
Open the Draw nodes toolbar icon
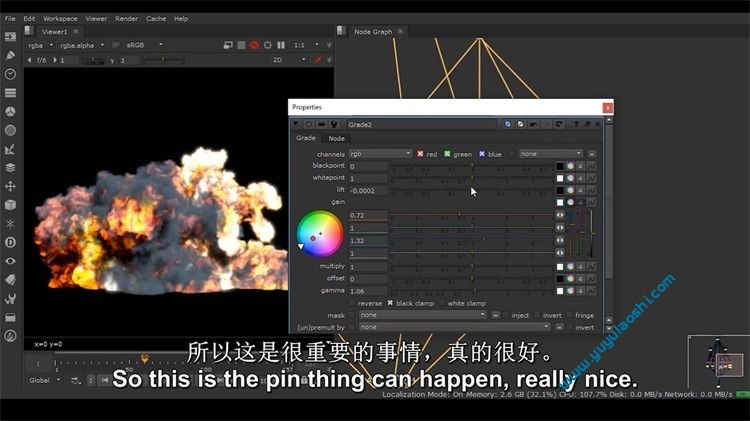pos(10,55)
